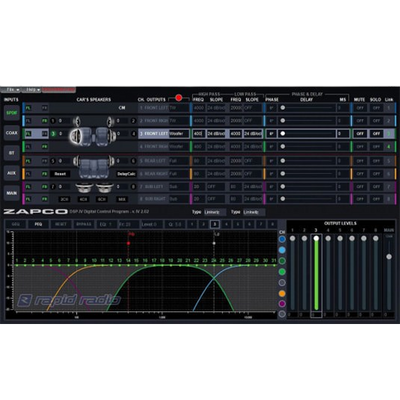Choose the 6CH speaker layout
The width and height of the screenshot is (400, 400).
[x=102, y=199]
